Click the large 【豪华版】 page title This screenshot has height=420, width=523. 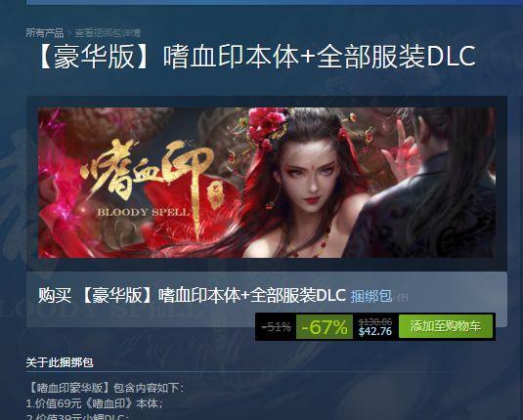(x=257, y=57)
